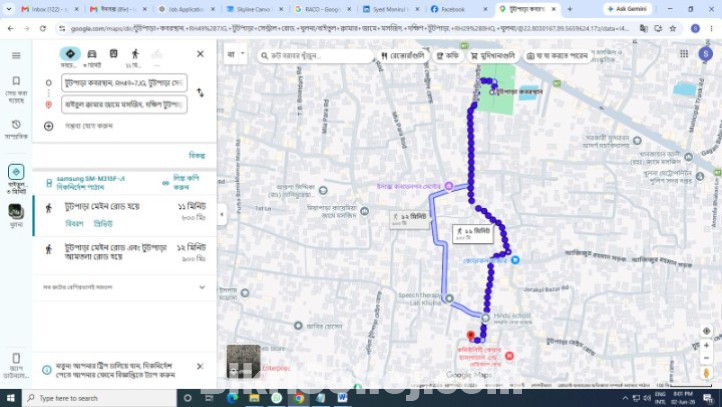Dismiss the mirror screen info banner

pyautogui.click(x=200, y=366)
